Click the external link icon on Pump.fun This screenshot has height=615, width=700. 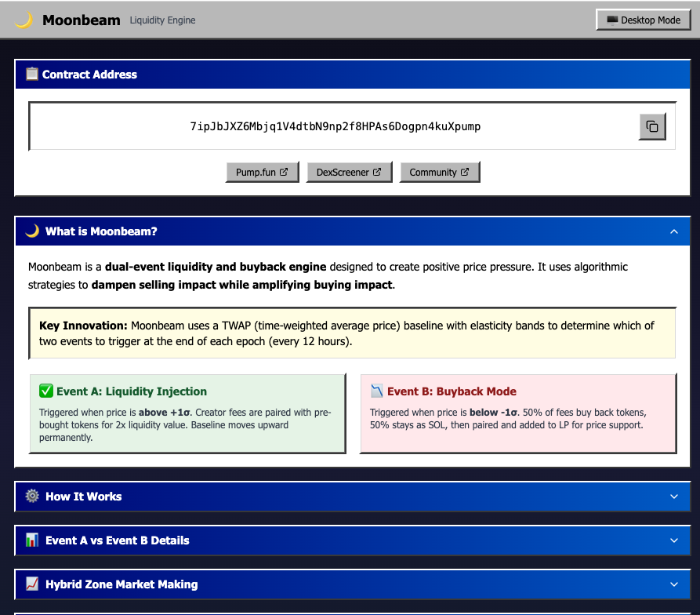click(x=284, y=172)
